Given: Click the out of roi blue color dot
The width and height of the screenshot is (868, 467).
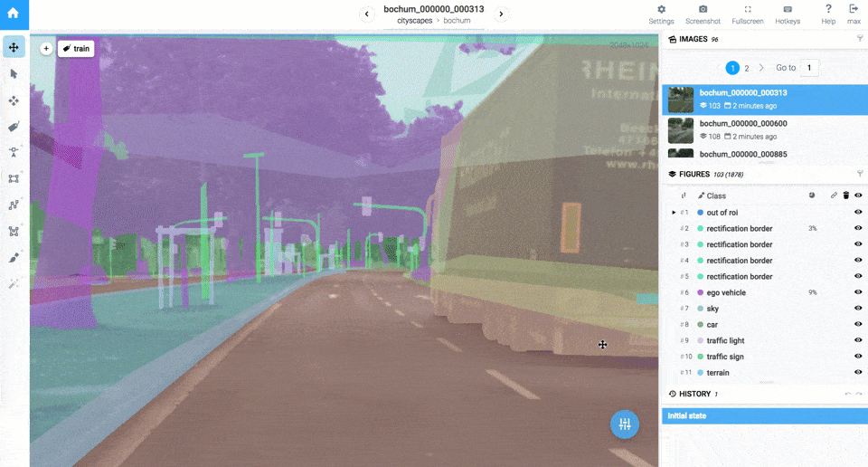Looking at the screenshot, I should (x=700, y=212).
